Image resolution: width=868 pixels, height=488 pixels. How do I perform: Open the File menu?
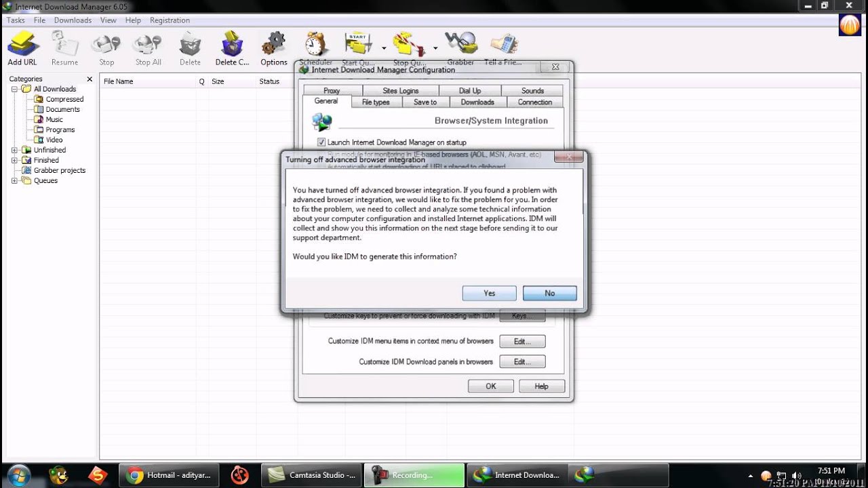pyautogui.click(x=39, y=20)
